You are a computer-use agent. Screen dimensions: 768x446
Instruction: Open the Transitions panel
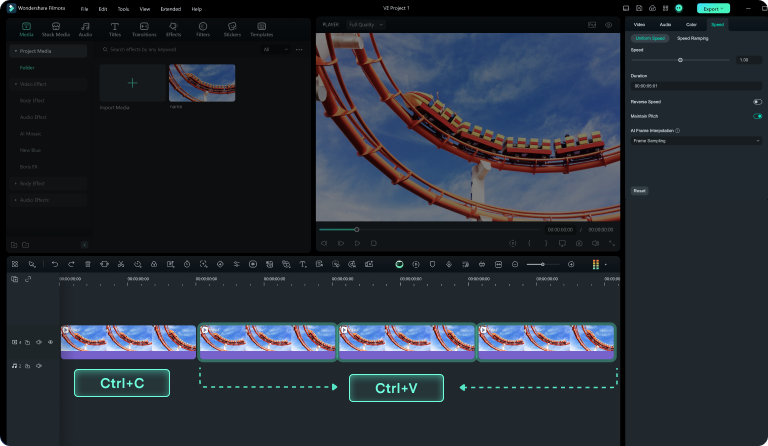[x=144, y=29]
